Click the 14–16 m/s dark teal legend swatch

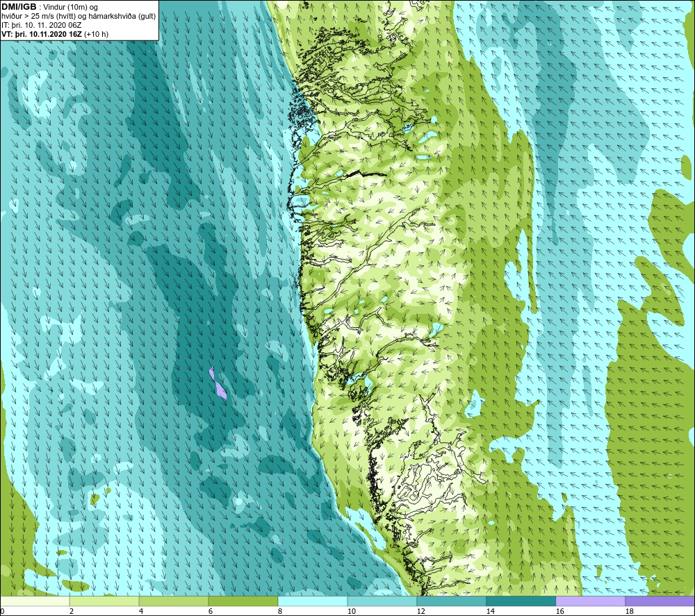tap(521, 601)
